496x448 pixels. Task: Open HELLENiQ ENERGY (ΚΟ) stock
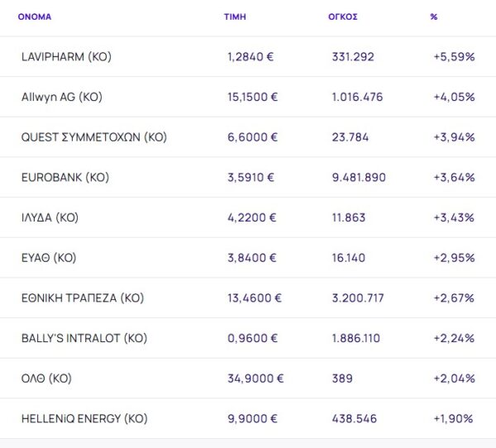click(x=84, y=419)
